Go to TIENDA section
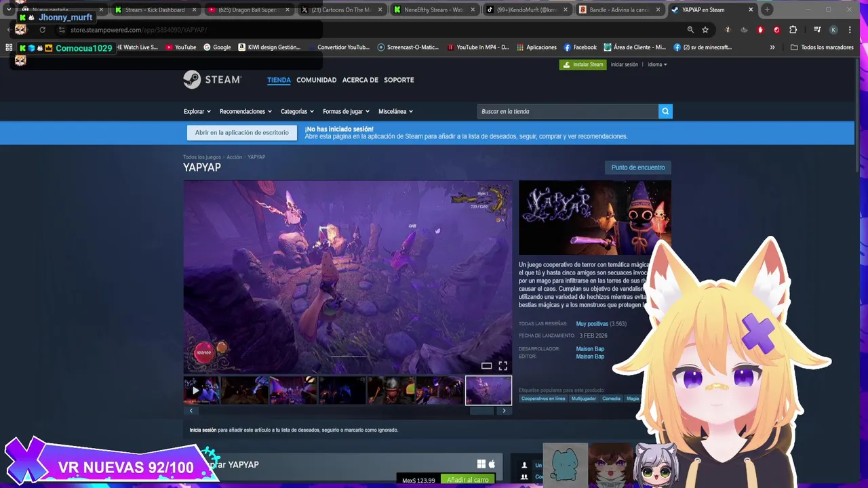Viewport: 868px width, 488px height. pos(279,80)
